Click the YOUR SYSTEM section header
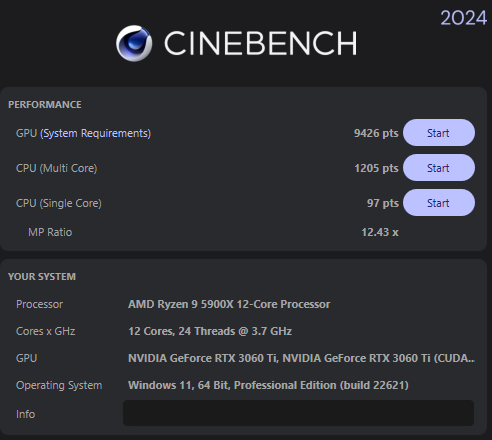The height and width of the screenshot is (440, 492). (x=42, y=277)
